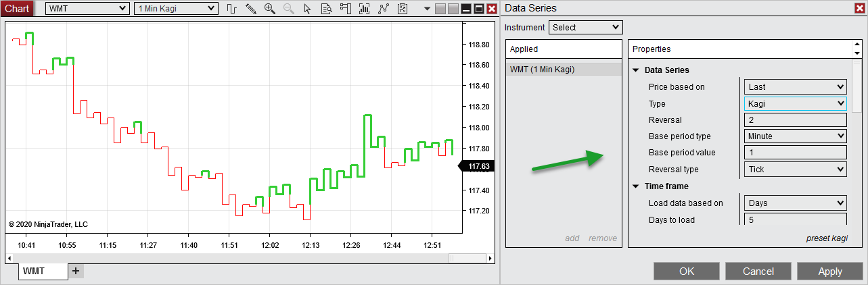Open the Instrument Select dropdown
The image size is (868, 285).
click(x=585, y=27)
